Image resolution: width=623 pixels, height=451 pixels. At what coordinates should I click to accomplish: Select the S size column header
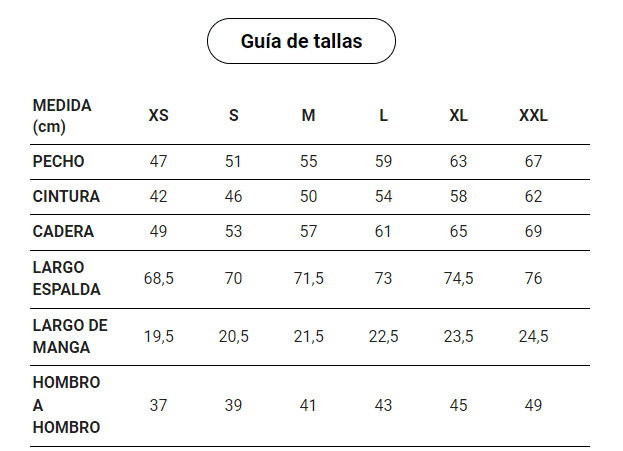pyautogui.click(x=234, y=116)
